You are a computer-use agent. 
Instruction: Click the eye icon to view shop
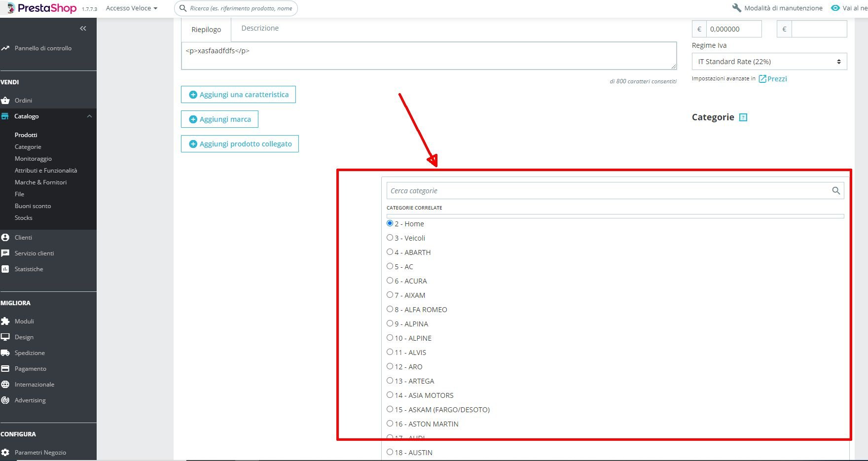click(835, 8)
